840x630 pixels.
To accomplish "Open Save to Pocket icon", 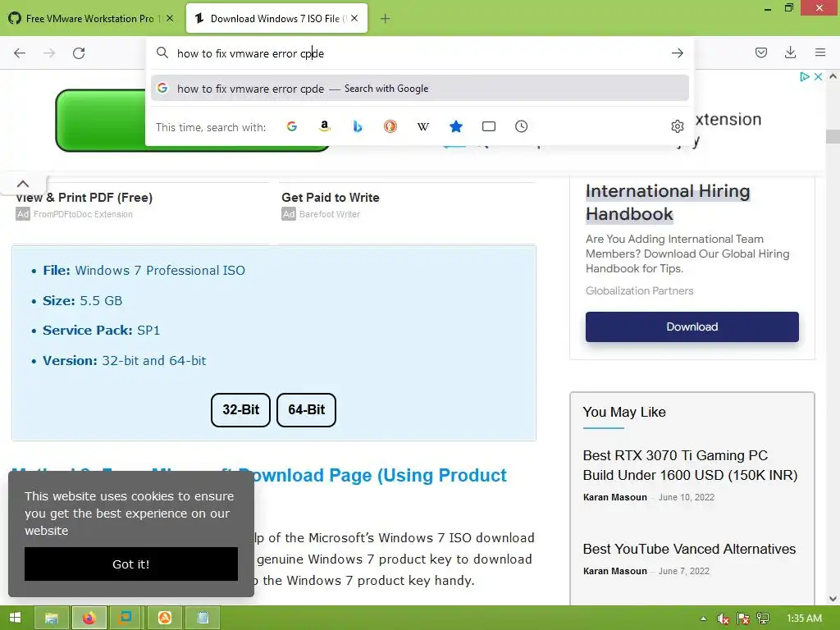I will click(760, 52).
